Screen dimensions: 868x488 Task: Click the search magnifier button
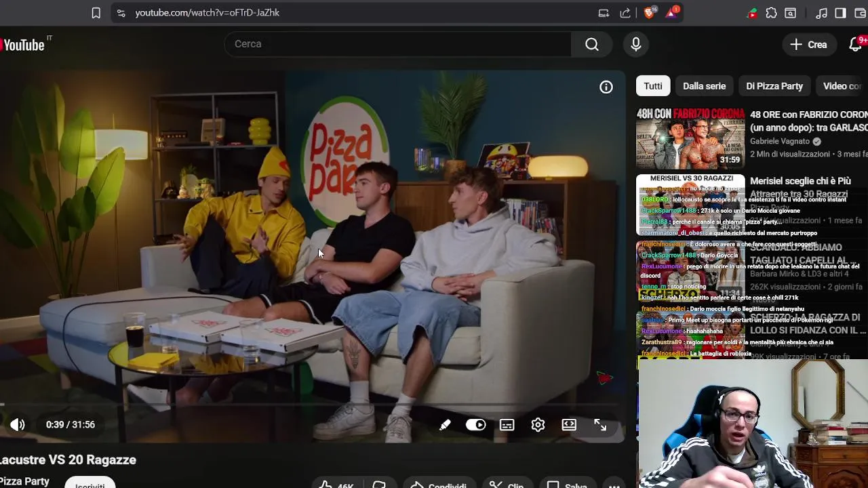[592, 44]
